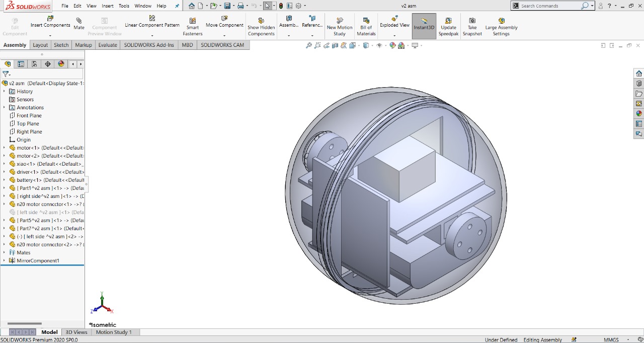Open Design Library in task pane
644x343 pixels.
coord(639,84)
